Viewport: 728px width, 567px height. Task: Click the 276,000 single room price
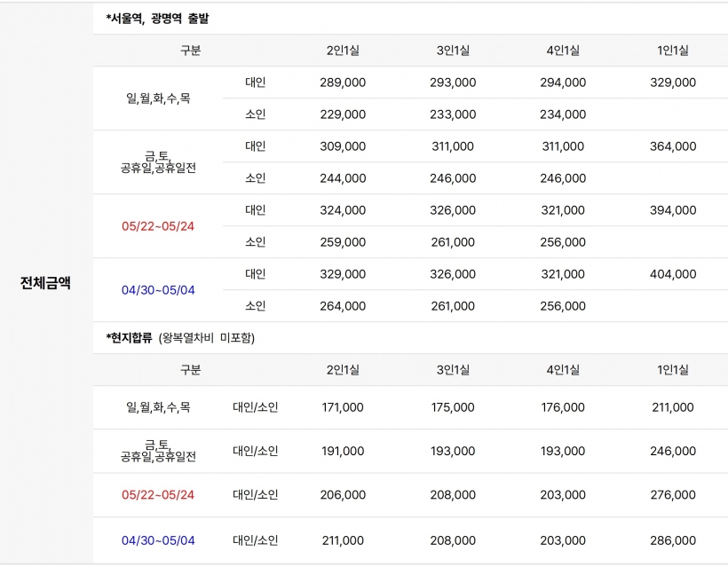(x=673, y=495)
